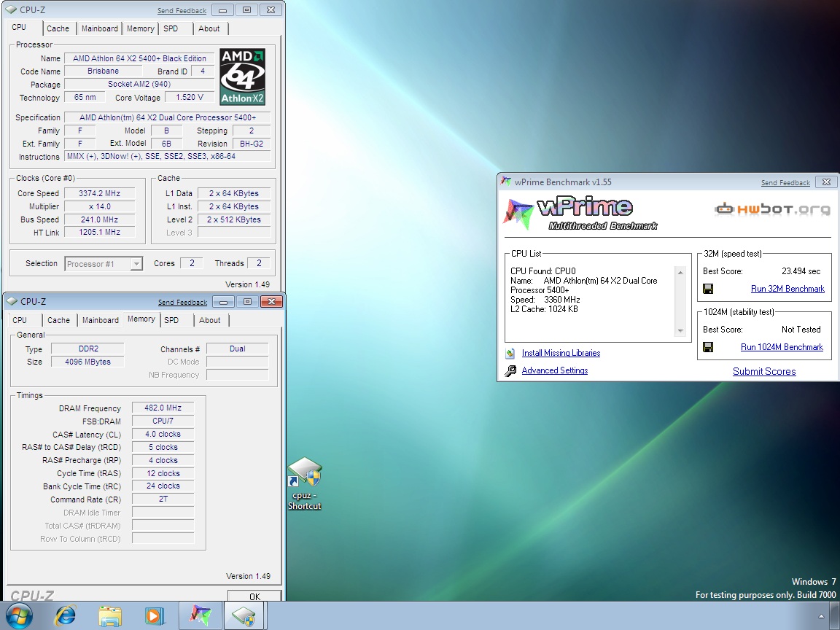Image resolution: width=840 pixels, height=630 pixels.
Task: Click the FSB:DRAM value CPU/7
Action: [x=163, y=421]
